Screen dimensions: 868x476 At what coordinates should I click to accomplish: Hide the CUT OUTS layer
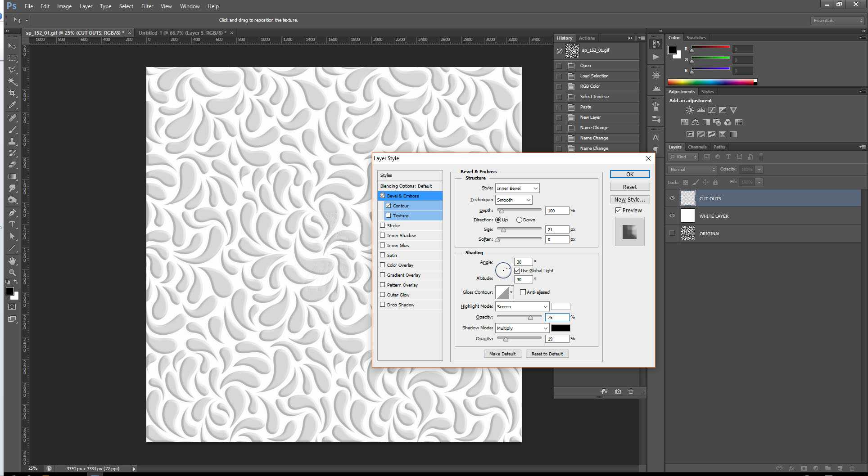(672, 198)
